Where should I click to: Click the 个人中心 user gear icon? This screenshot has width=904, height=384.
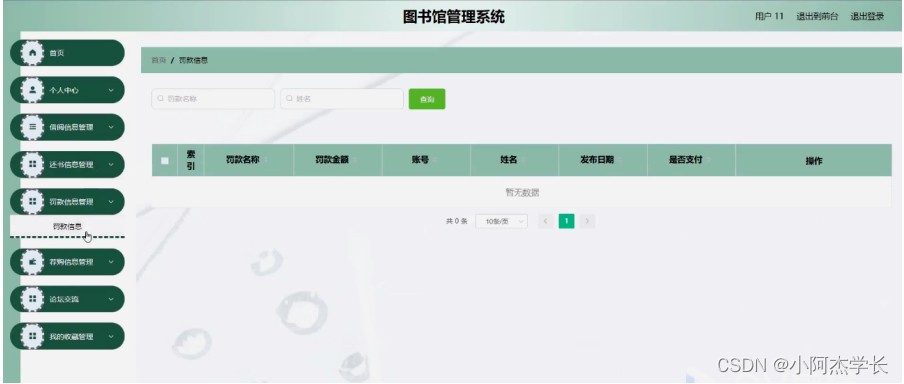tap(32, 90)
